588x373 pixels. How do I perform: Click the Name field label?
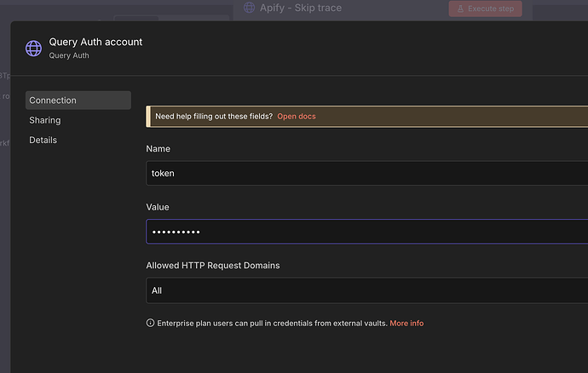(159, 149)
